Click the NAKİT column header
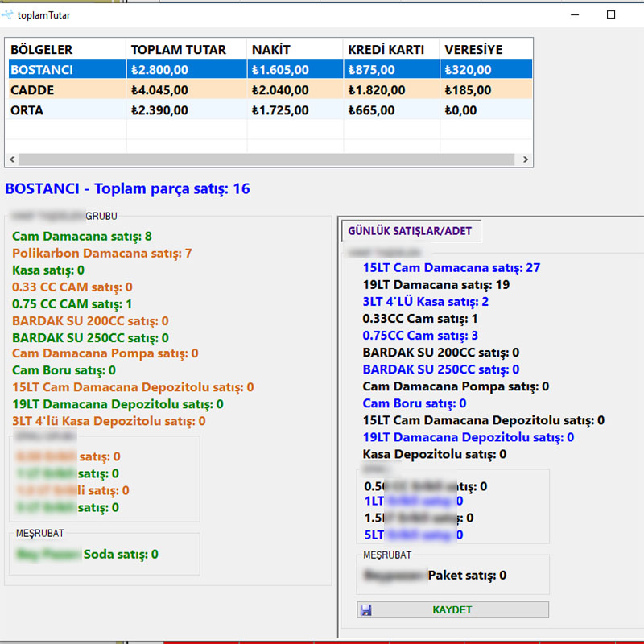 pyautogui.click(x=270, y=49)
